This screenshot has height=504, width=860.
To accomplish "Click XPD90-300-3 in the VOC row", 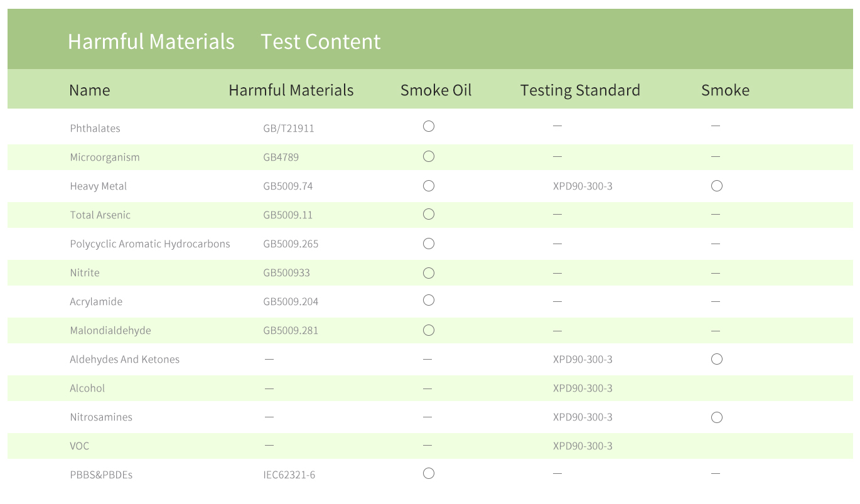I will point(583,446).
